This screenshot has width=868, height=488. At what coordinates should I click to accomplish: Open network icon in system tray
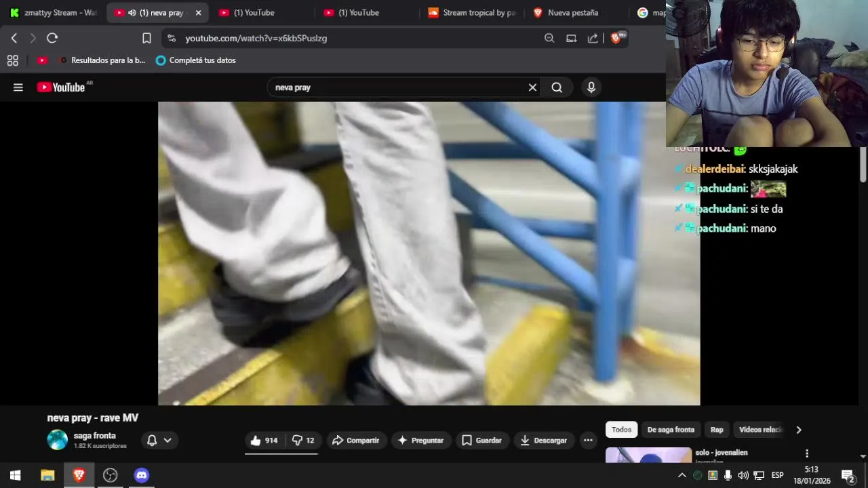point(759,475)
